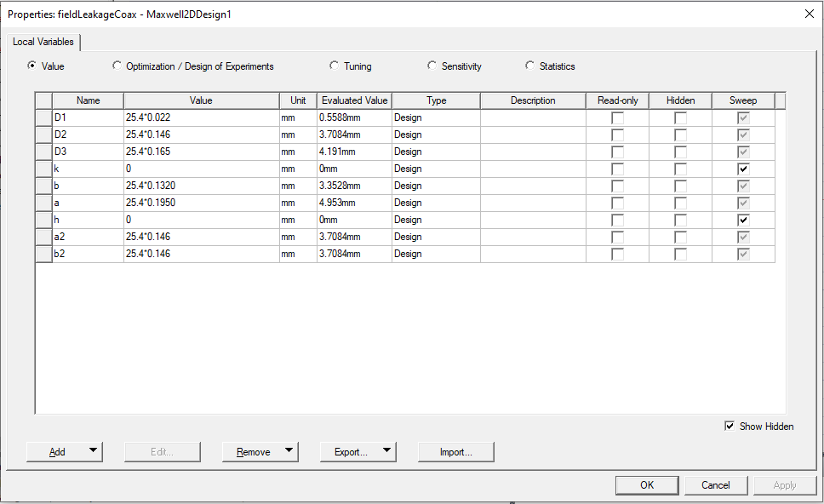824x504 pixels.
Task: Click the Local Variables tab
Action: coord(43,42)
